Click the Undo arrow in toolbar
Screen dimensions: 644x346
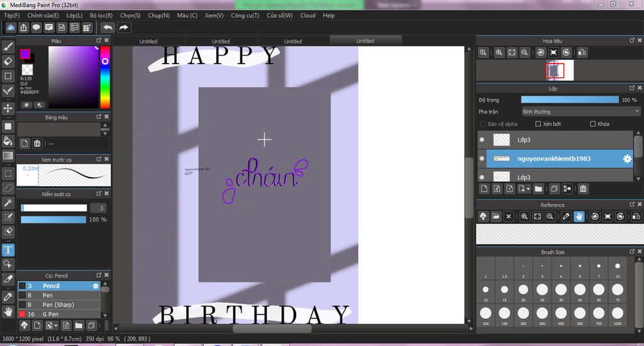pos(108,28)
